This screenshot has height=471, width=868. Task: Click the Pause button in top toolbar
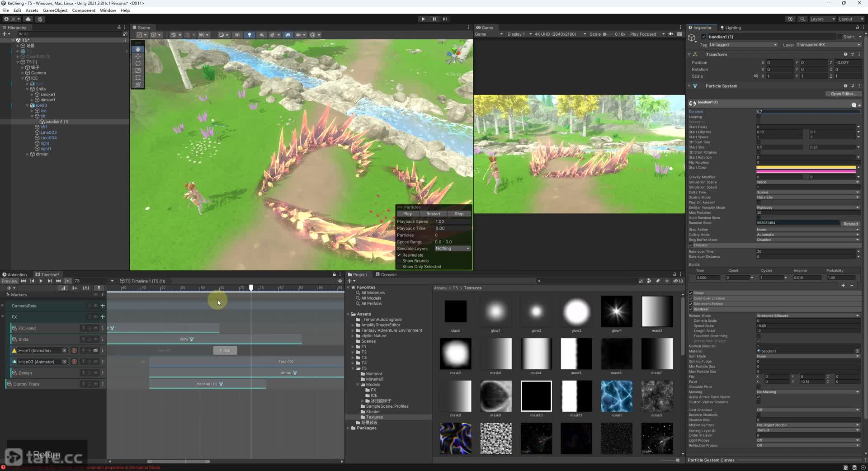coord(434,19)
